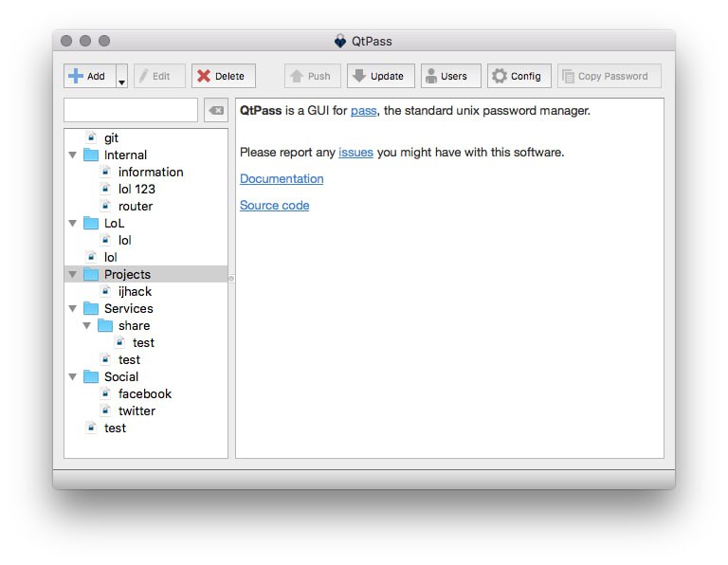The height and width of the screenshot is (565, 728).
Task: Click the Add button with the plus icon
Action: [x=90, y=76]
